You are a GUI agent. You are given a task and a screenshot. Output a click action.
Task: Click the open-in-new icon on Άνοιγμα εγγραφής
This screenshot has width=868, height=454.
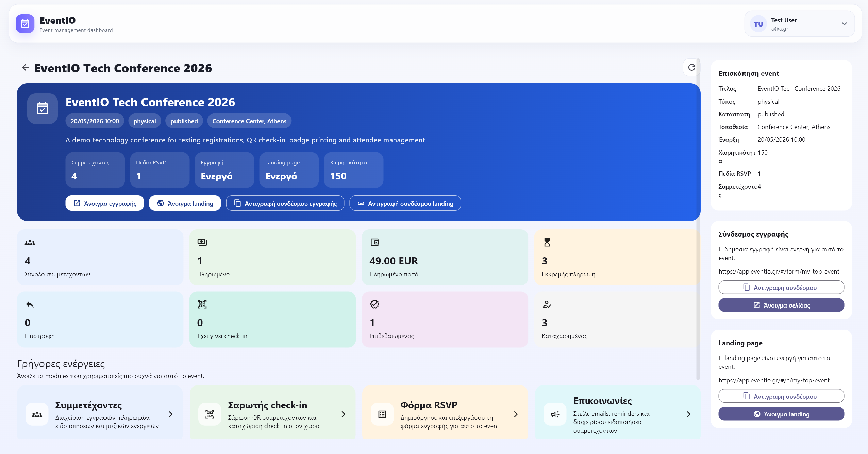coord(77,203)
